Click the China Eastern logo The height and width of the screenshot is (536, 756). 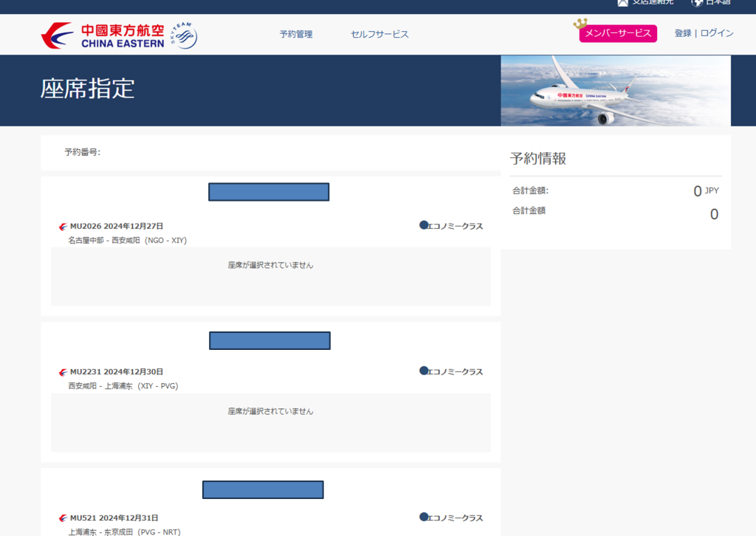103,35
